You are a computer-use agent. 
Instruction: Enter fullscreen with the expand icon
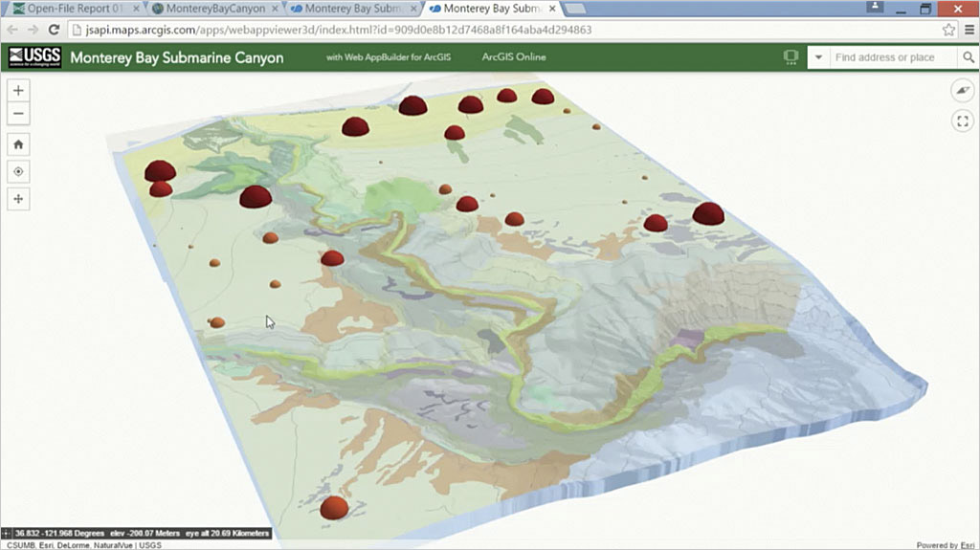point(963,121)
